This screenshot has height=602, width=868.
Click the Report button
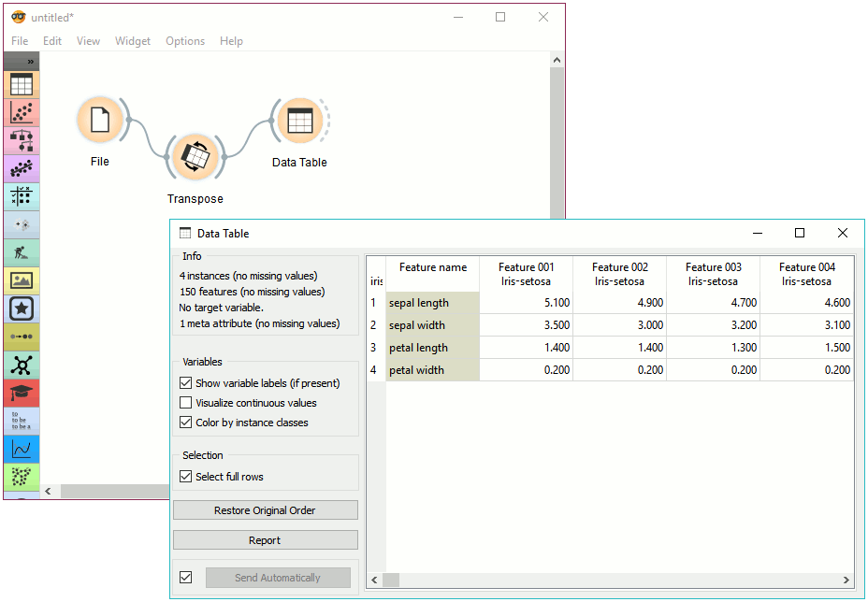point(265,540)
